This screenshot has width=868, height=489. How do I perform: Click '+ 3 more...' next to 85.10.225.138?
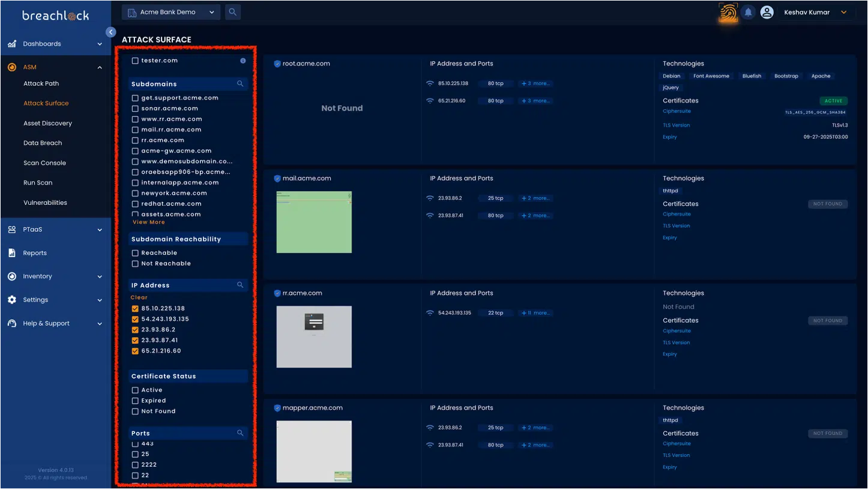click(535, 84)
